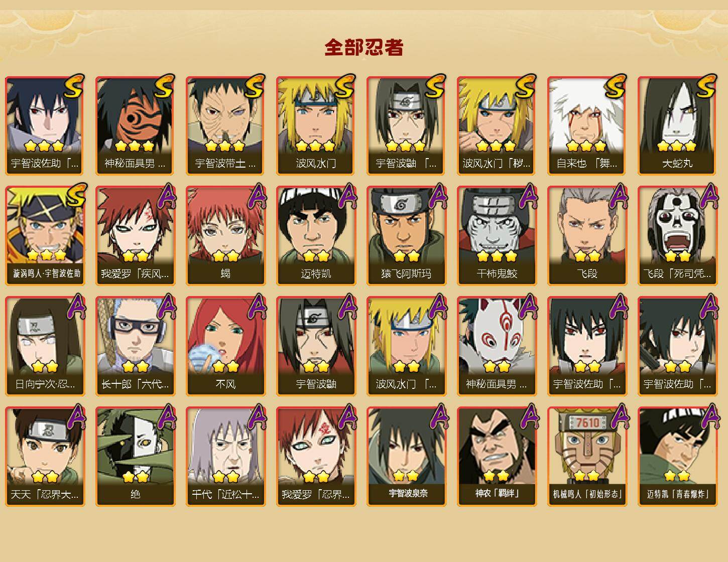The width and height of the screenshot is (728, 562).
Task: Select the 飞段 gray-haired ninja card
Action: point(587,236)
